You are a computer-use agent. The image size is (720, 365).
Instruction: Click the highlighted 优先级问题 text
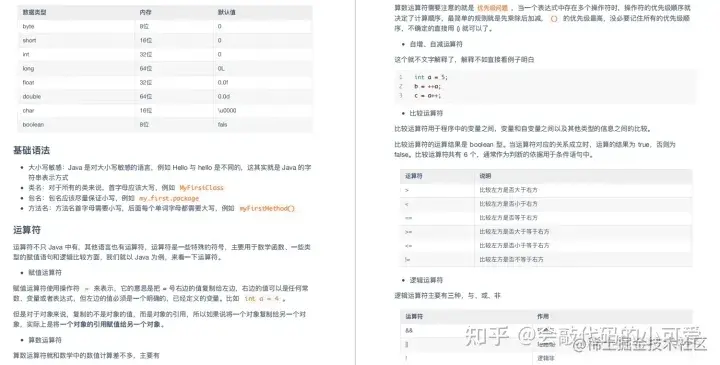(493, 8)
